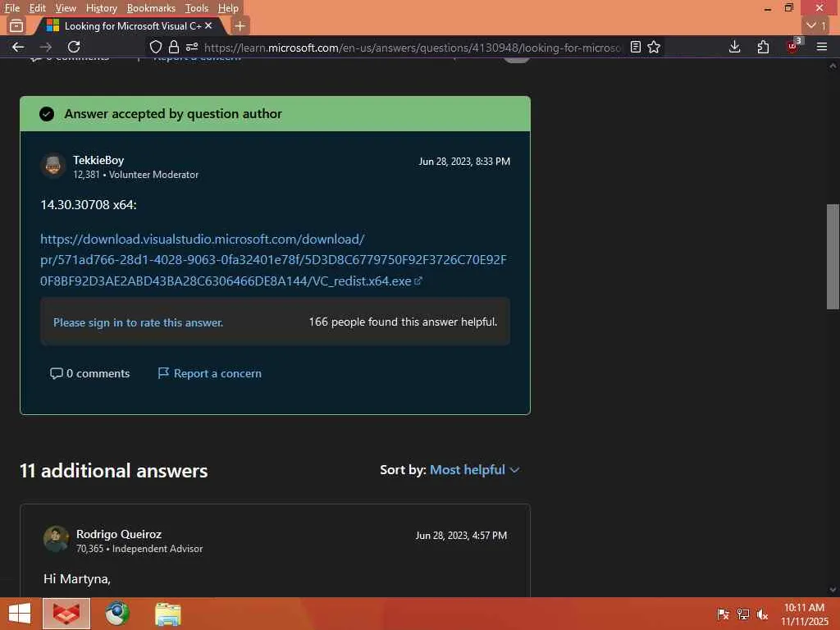This screenshot has height=630, width=840.
Task: Click the site security padlock icon
Action: point(174,47)
